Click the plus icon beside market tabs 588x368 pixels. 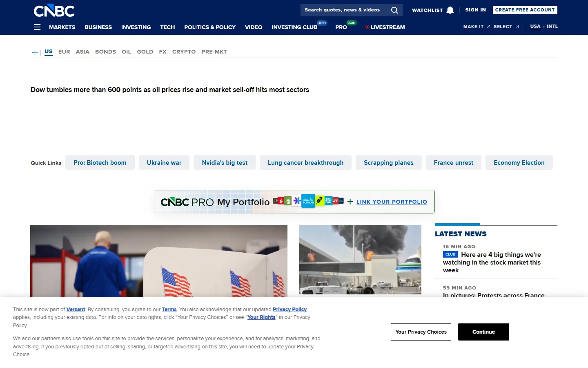coord(35,52)
